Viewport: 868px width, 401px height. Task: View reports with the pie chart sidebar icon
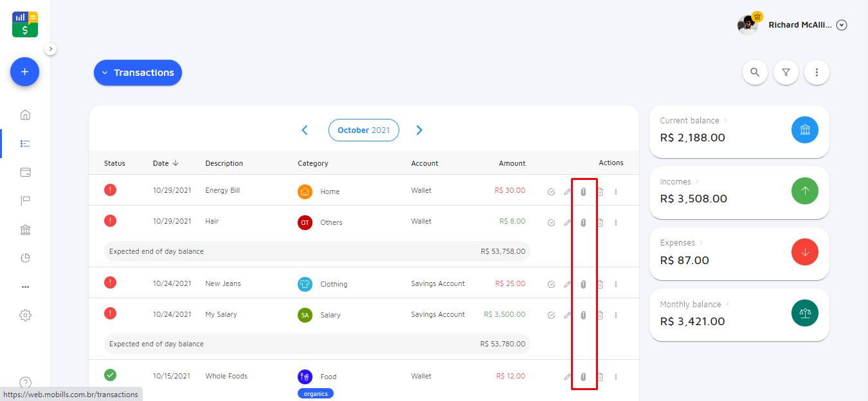click(24, 258)
